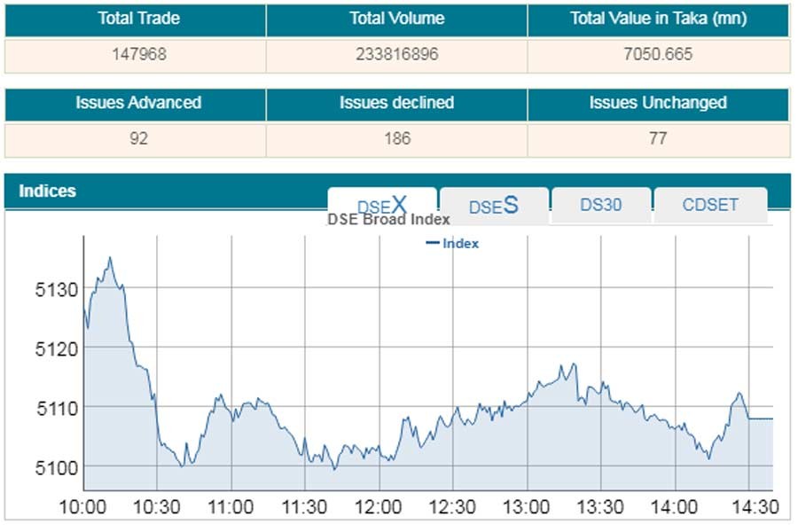The height and width of the screenshot is (532, 798).
Task: Select the Issues Unchanged header cell
Action: point(658,104)
